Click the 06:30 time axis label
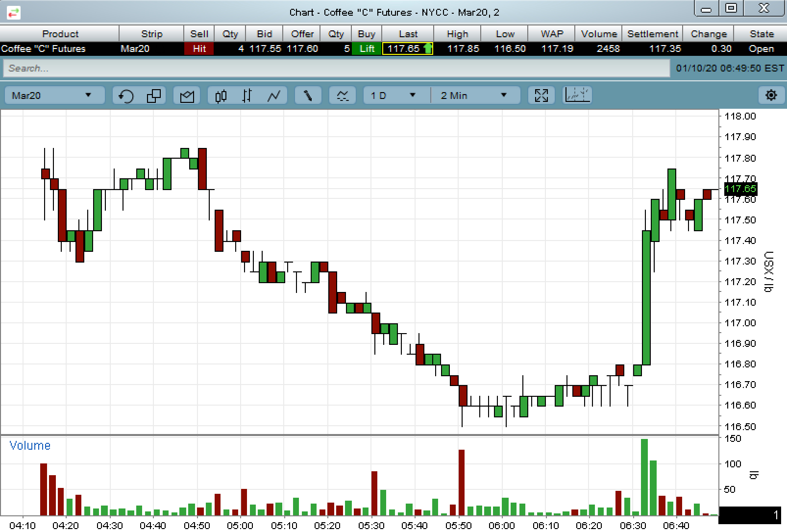 click(x=633, y=526)
